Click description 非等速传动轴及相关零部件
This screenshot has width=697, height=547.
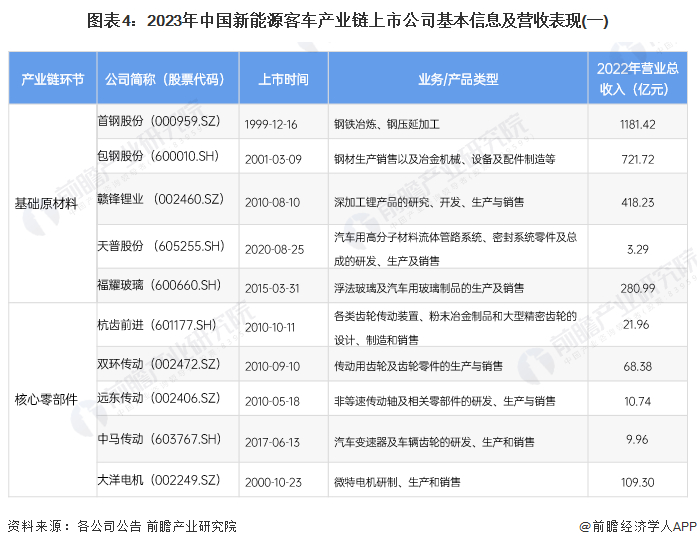tap(445, 401)
